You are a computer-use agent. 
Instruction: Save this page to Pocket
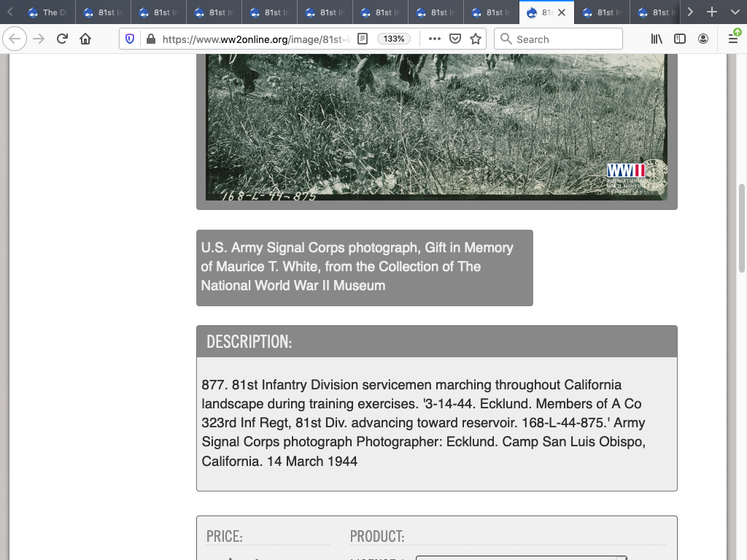coord(454,39)
